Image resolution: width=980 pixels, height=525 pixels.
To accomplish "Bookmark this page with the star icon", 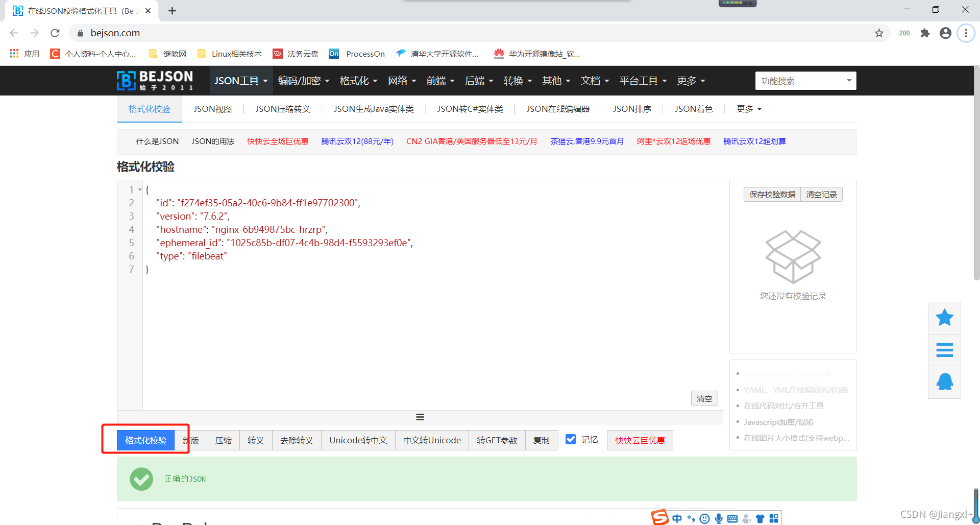I will tap(879, 33).
